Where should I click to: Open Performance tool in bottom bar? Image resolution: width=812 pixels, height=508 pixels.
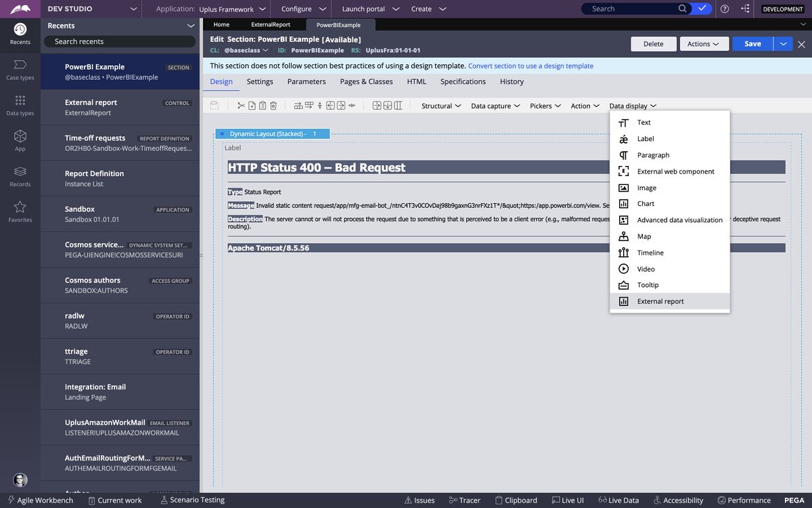(x=744, y=501)
